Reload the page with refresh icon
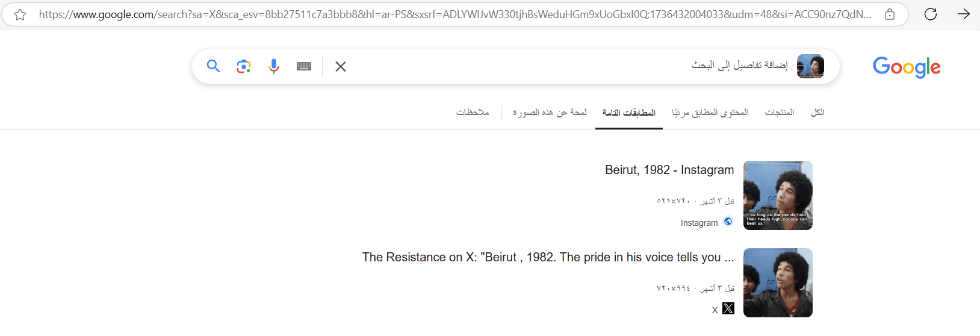Viewport: 980px width, 336px height. (931, 14)
